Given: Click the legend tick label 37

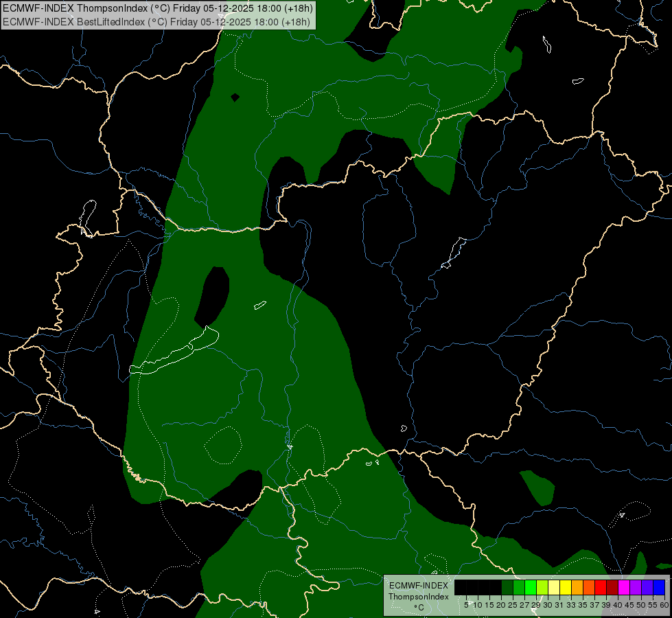Looking at the screenshot, I should 594,605.
